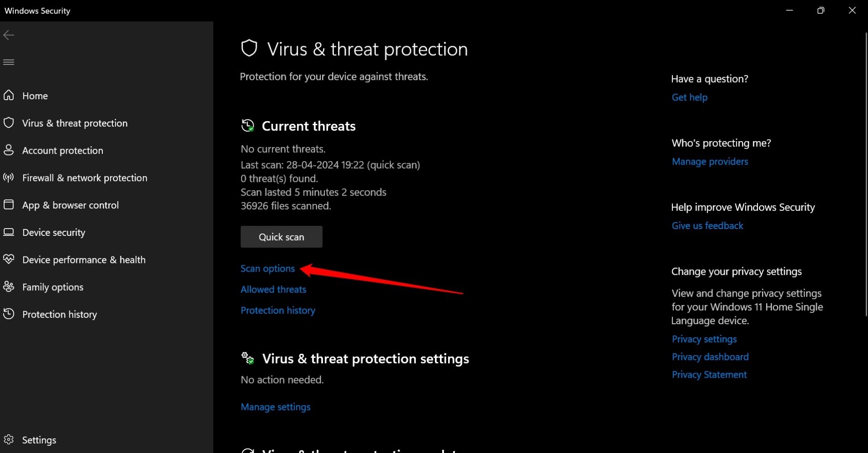View Allowed threats
868x453 pixels.
(273, 289)
